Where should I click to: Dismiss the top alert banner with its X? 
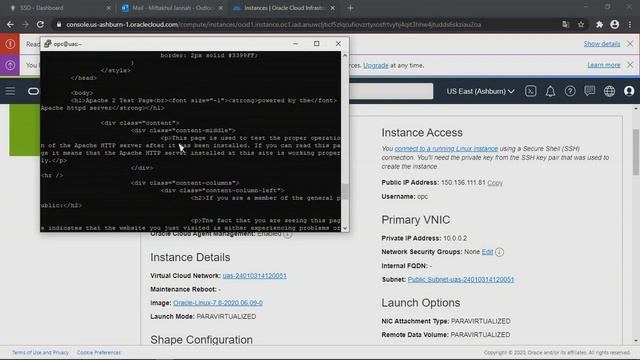pos(630,44)
